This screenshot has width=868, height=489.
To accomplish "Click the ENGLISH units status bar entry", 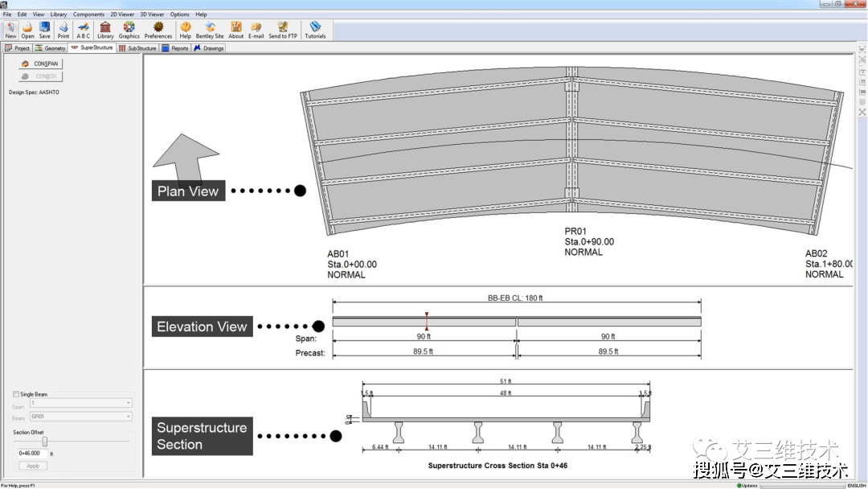I will pyautogui.click(x=857, y=486).
